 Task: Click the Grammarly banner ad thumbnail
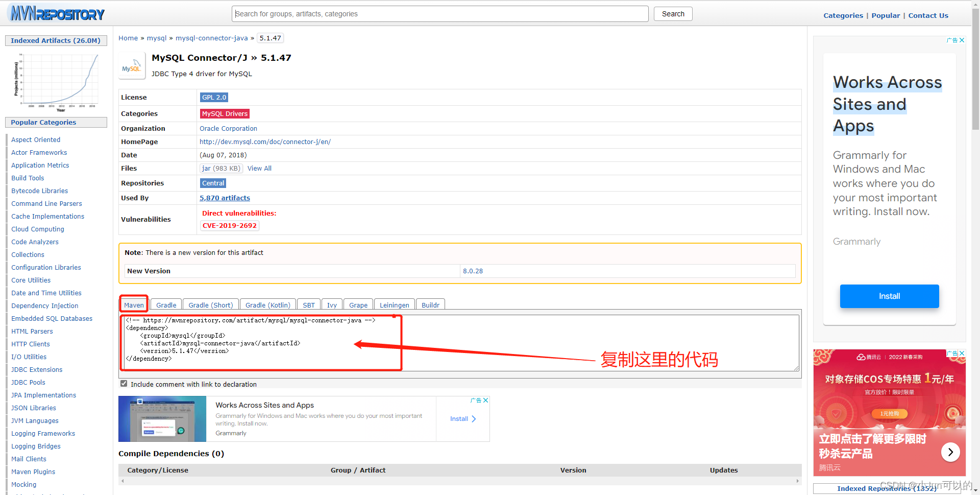[162, 419]
